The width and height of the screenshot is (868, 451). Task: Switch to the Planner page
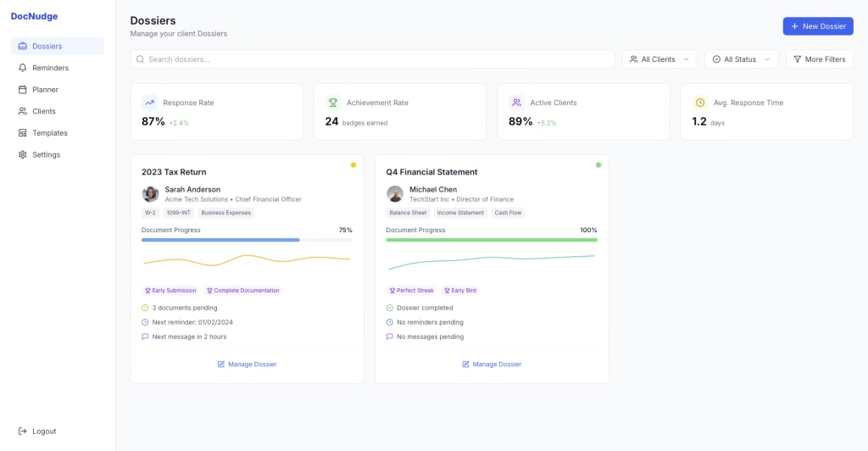tap(58, 89)
